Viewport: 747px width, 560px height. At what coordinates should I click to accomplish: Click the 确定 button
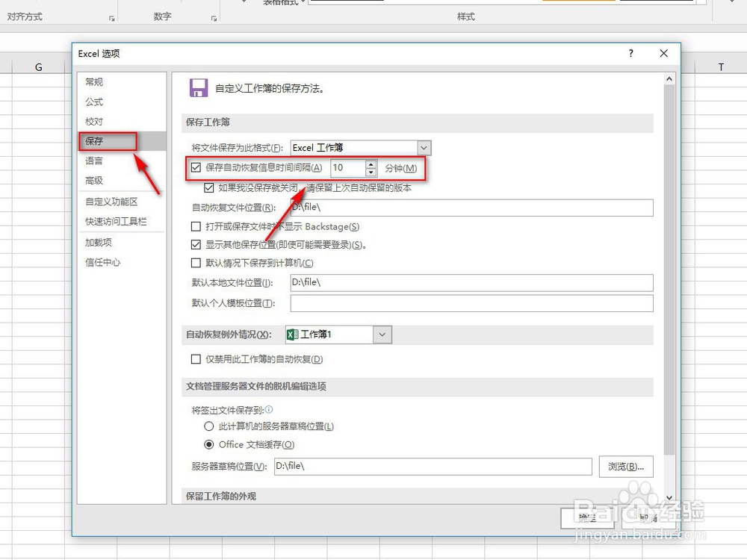pos(589,519)
